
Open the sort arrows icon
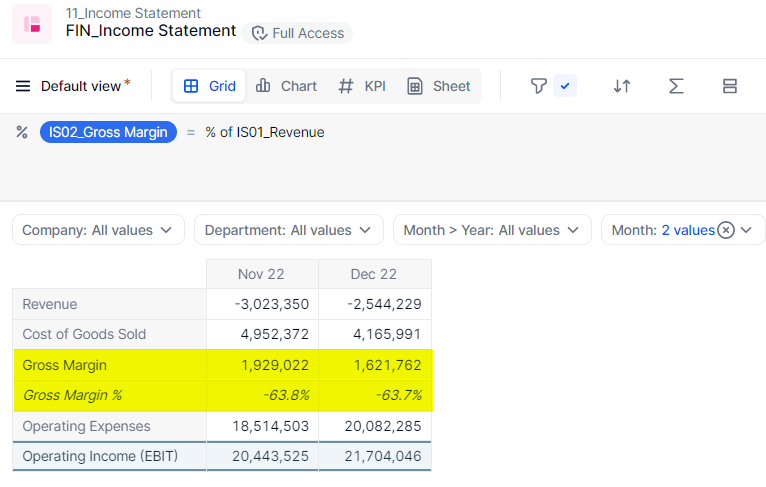click(x=622, y=86)
